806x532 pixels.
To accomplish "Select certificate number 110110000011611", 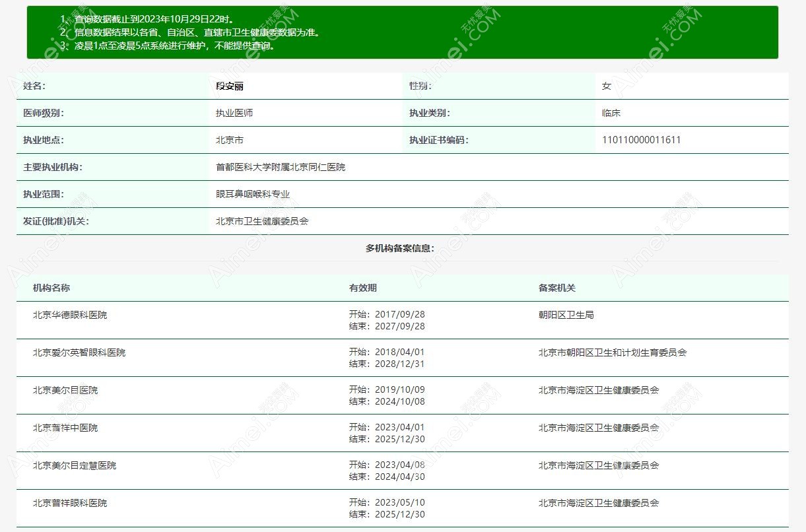I will coord(642,140).
